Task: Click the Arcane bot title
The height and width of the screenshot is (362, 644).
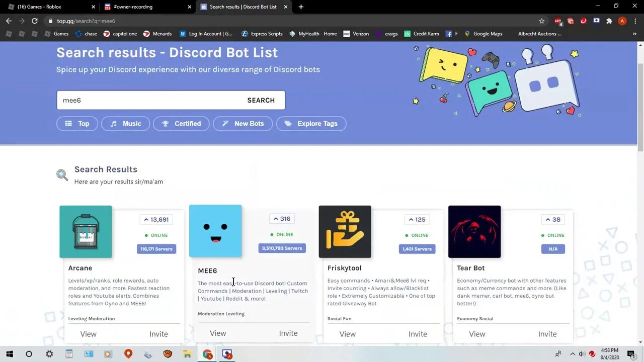Action: coord(80,268)
